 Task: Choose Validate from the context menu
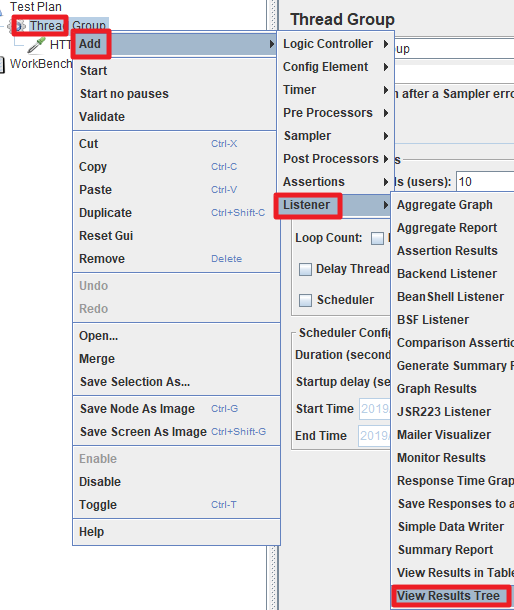[175, 117]
